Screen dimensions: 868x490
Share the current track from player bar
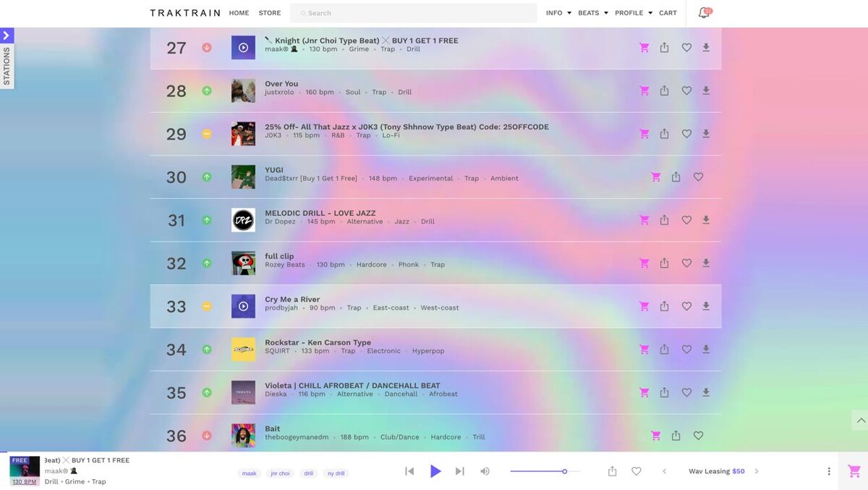[x=612, y=471]
